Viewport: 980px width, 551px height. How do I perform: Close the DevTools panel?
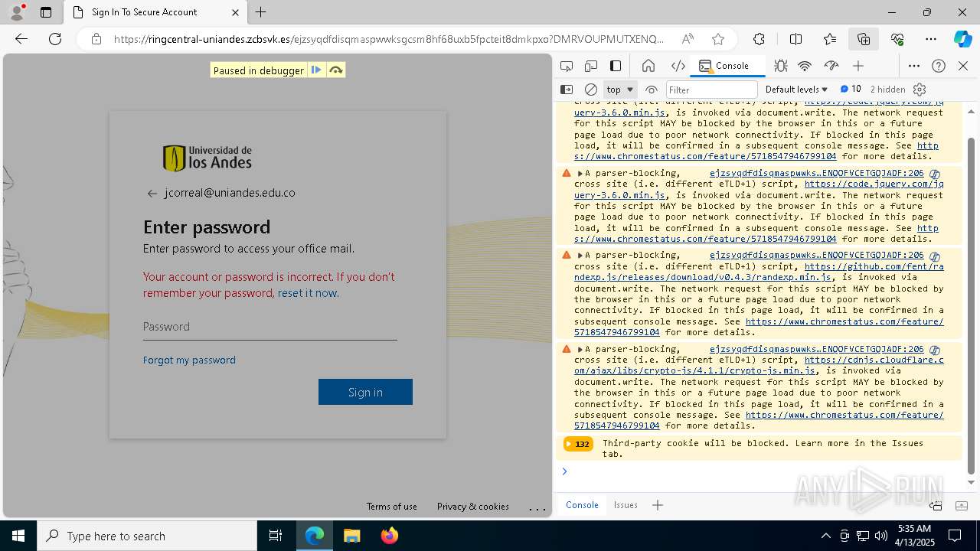[x=963, y=66]
